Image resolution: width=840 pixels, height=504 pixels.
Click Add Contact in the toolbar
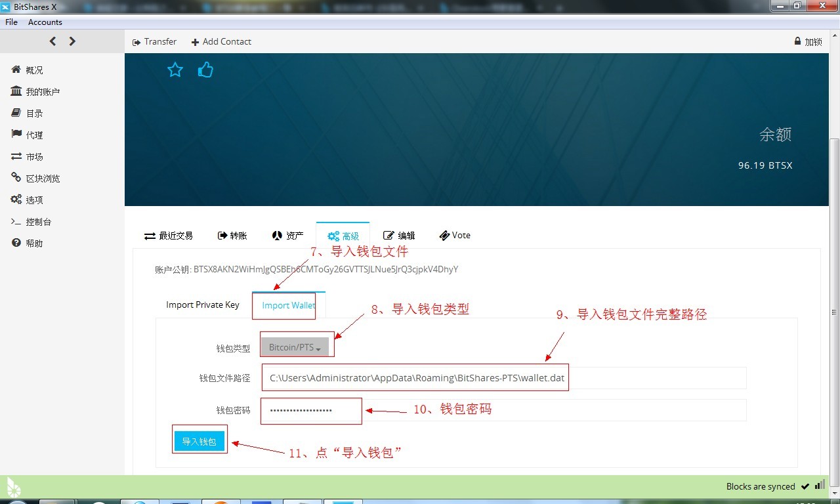point(221,41)
